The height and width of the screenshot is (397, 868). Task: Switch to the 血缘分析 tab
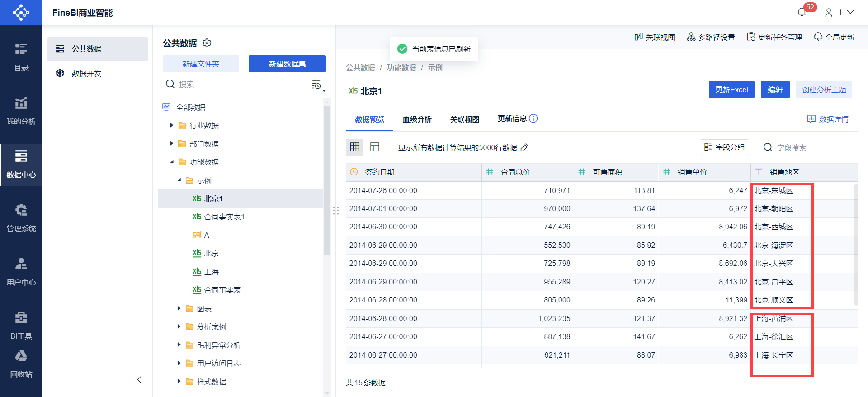417,119
